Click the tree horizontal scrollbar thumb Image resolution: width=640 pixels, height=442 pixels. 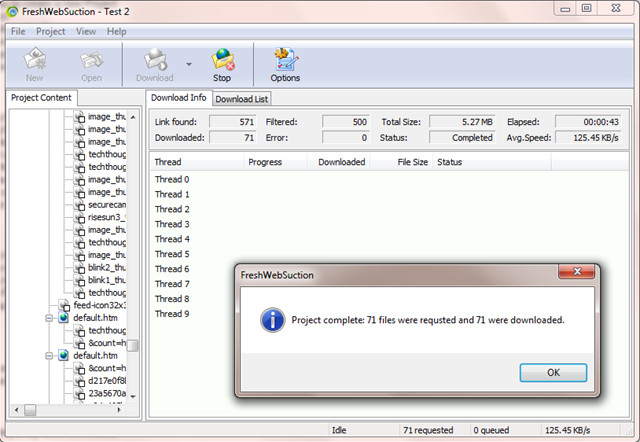[x=30, y=410]
